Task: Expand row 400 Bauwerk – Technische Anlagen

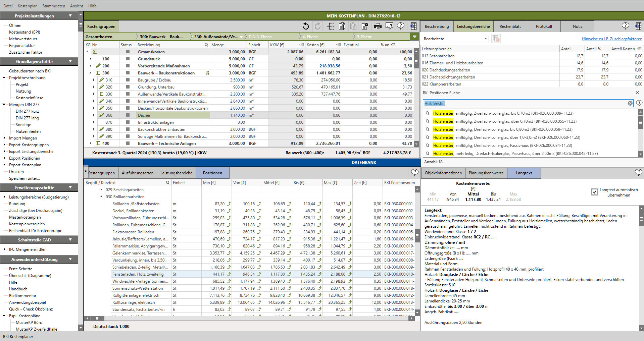Action: [90, 143]
